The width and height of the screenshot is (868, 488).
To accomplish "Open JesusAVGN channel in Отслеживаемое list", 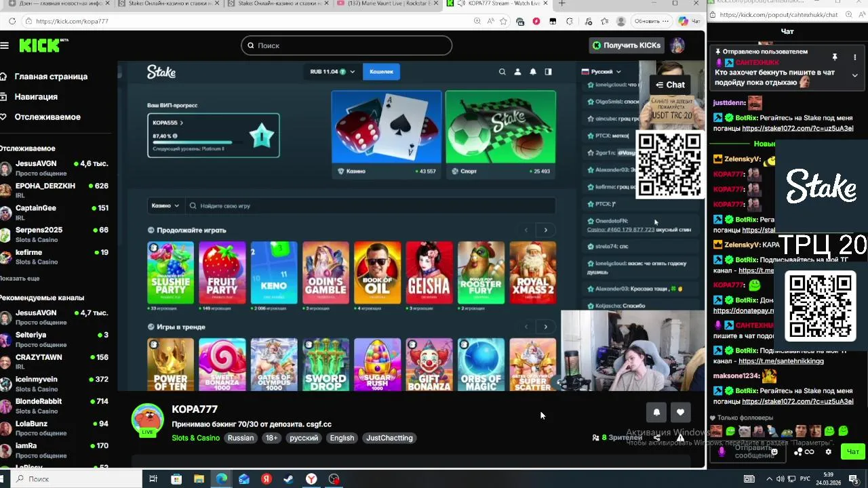I will coord(54,168).
